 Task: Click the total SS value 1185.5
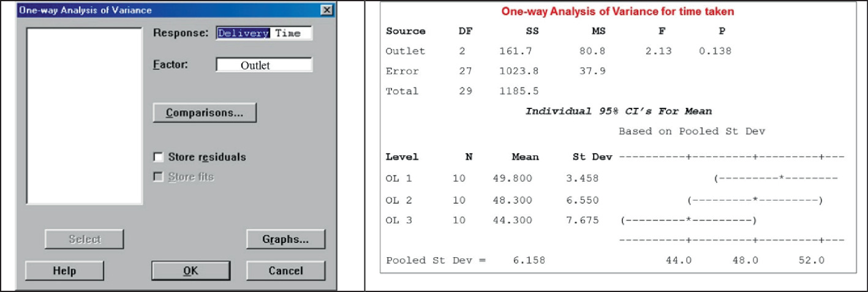pyautogui.click(x=519, y=91)
